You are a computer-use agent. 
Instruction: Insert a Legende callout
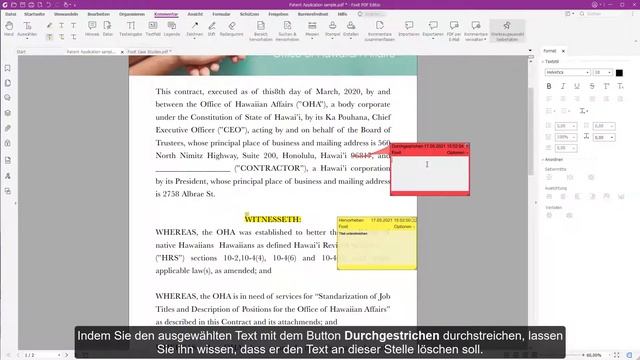172,29
